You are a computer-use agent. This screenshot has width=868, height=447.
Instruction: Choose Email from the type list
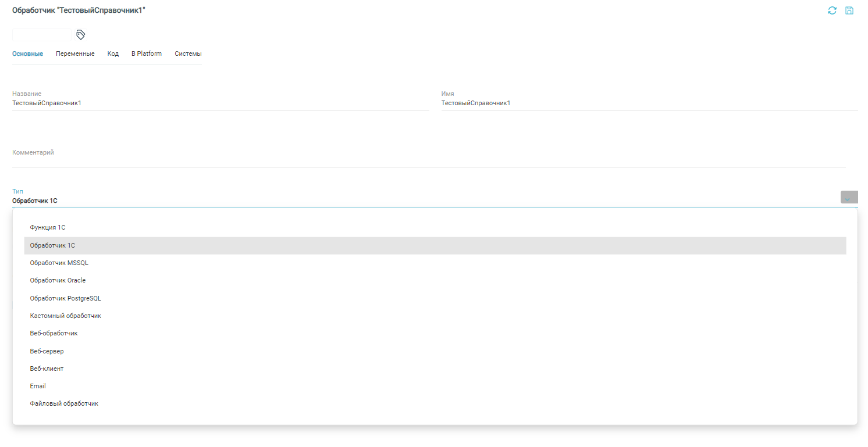click(38, 386)
